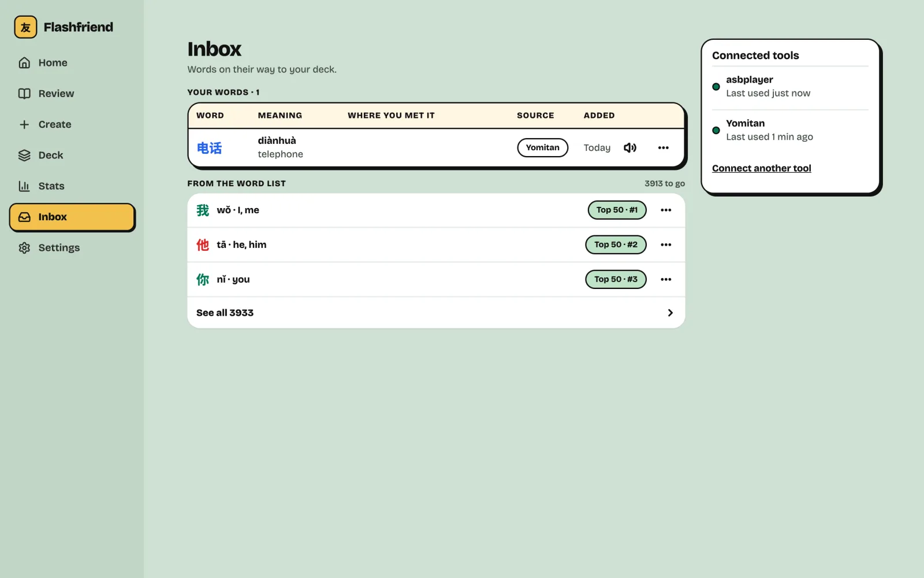
Task: Open more options for 你 row
Action: pyautogui.click(x=666, y=279)
